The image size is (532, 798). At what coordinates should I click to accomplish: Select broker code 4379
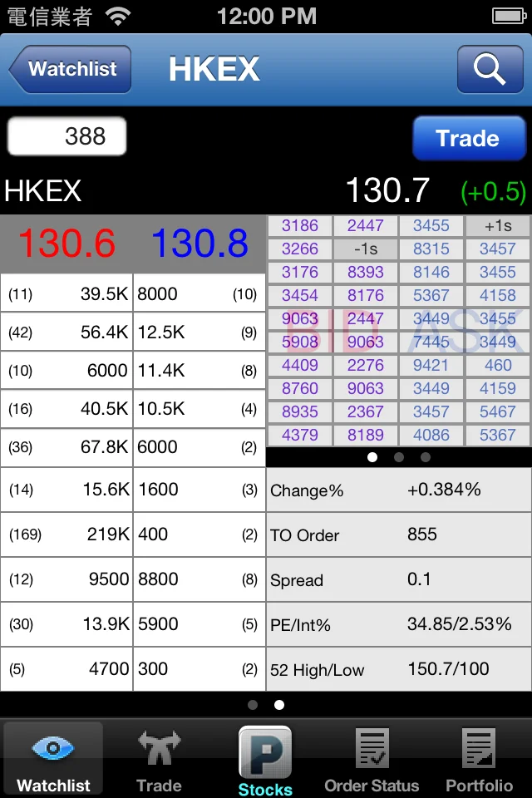point(300,435)
